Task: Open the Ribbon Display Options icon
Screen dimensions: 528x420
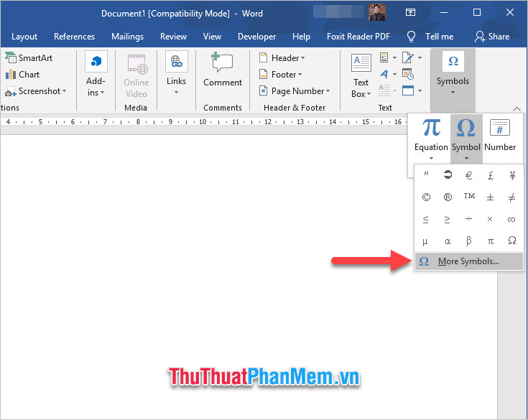Action: (x=410, y=12)
